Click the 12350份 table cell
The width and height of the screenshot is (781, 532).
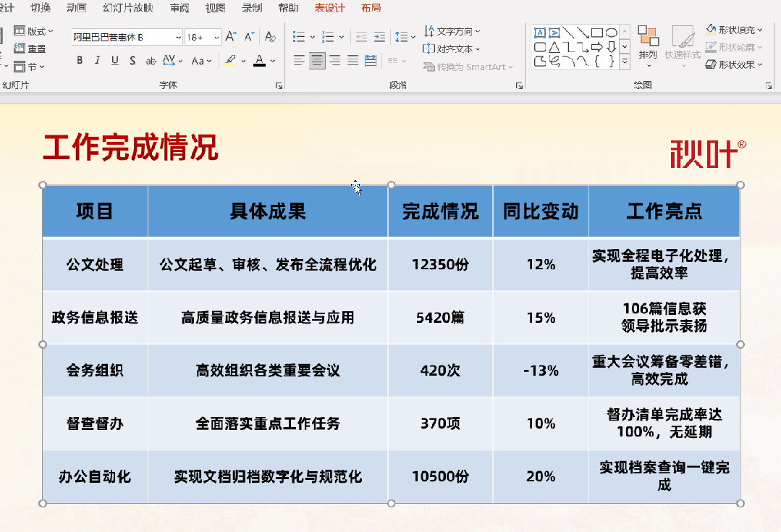click(x=440, y=265)
